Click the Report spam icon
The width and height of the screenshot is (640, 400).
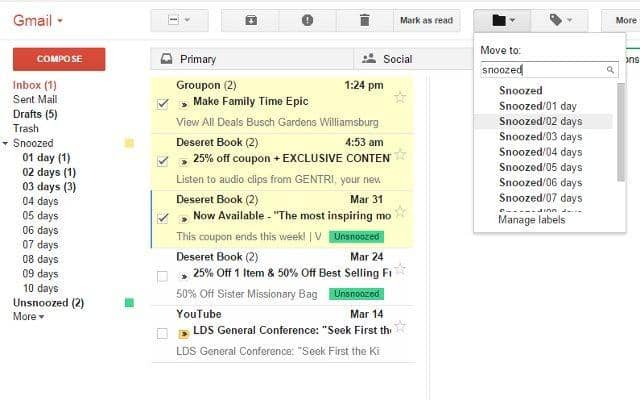(x=308, y=20)
